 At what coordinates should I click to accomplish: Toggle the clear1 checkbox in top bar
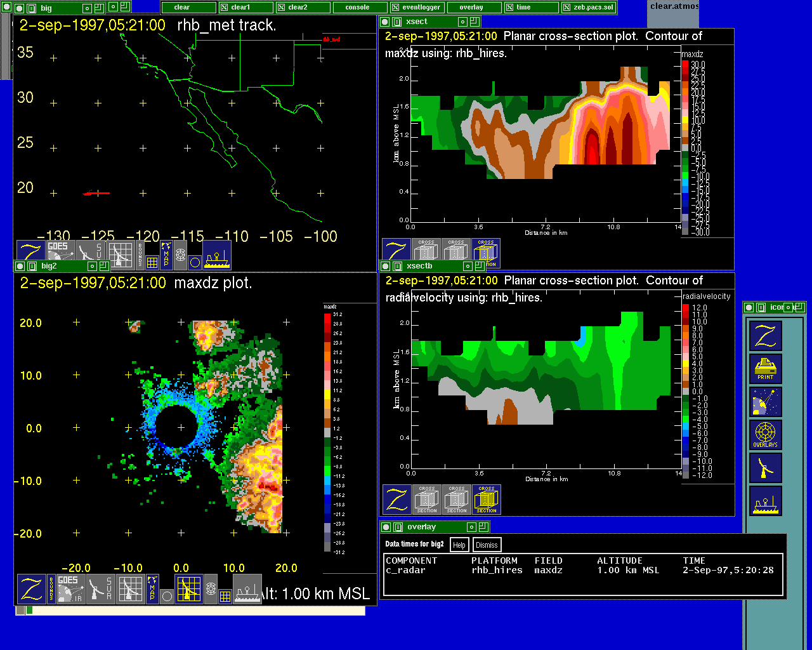225,8
